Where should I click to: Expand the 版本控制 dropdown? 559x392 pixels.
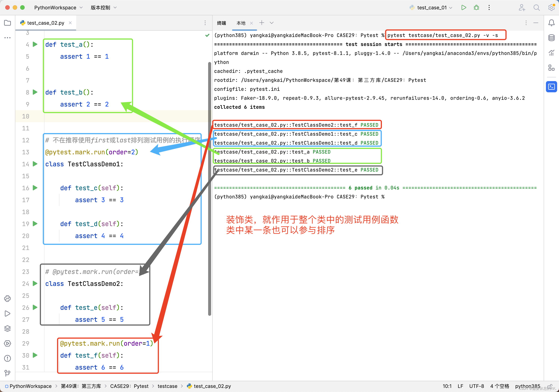(104, 7)
